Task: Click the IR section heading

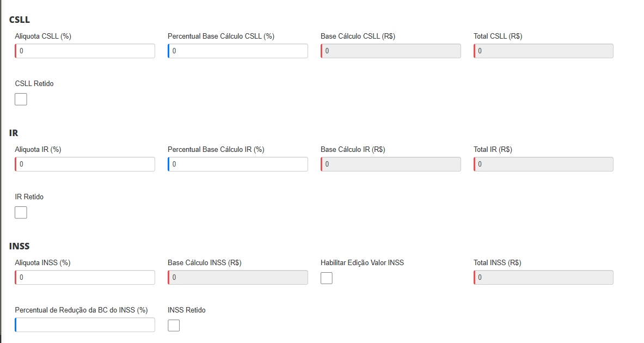Action: coord(14,133)
